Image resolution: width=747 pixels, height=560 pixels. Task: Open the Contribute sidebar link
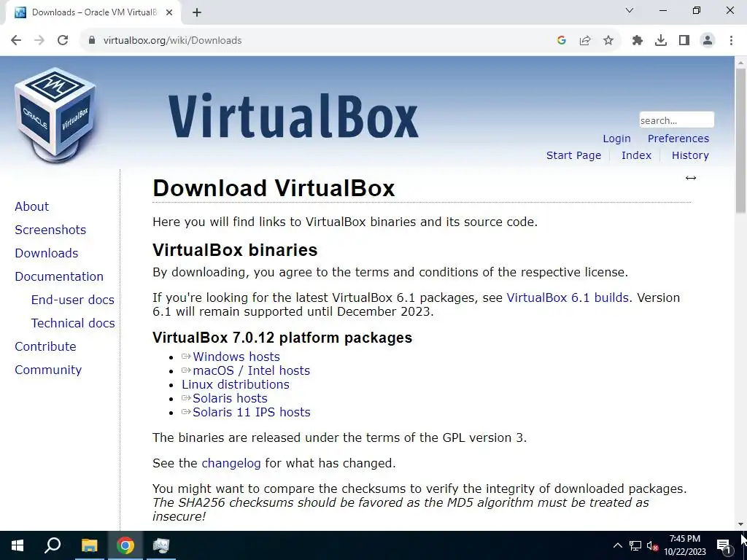click(46, 346)
